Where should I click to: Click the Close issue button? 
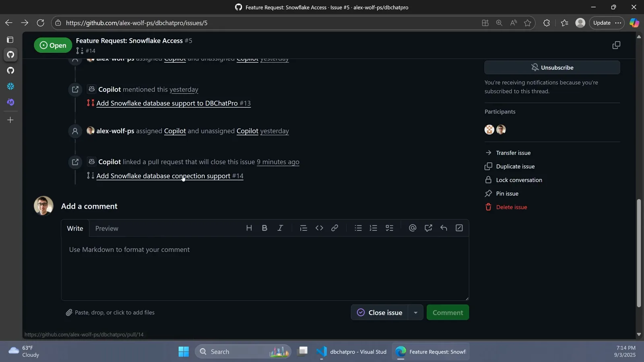(x=380, y=313)
